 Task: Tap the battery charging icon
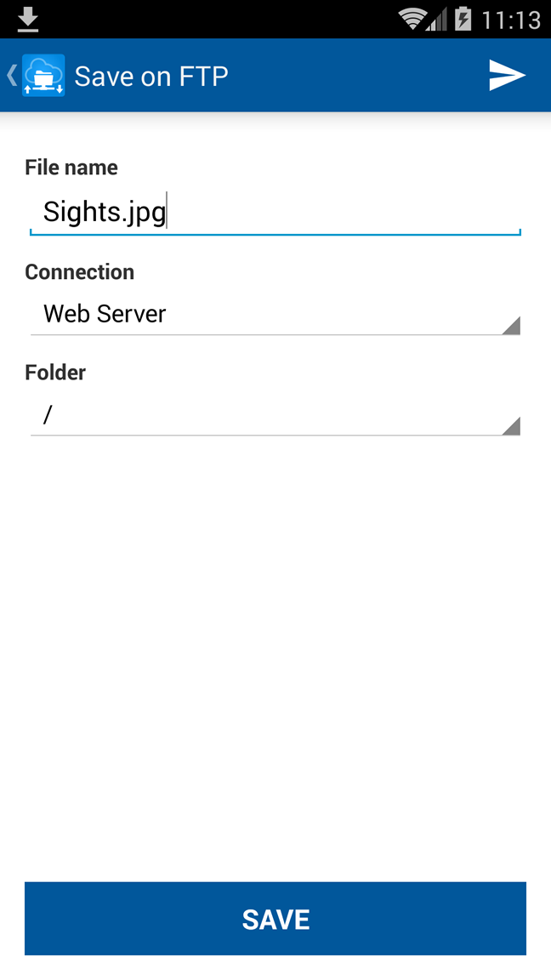pos(463,19)
